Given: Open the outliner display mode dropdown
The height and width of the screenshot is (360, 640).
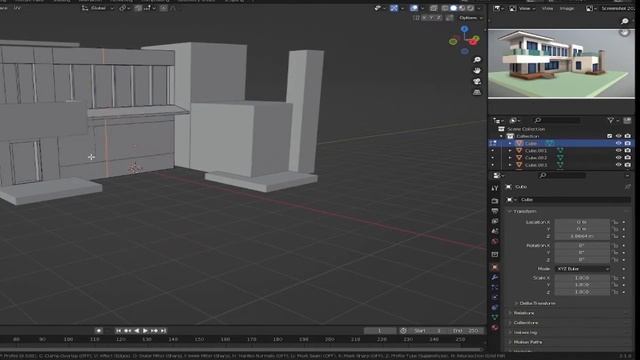Looking at the screenshot, I should coord(515,120).
